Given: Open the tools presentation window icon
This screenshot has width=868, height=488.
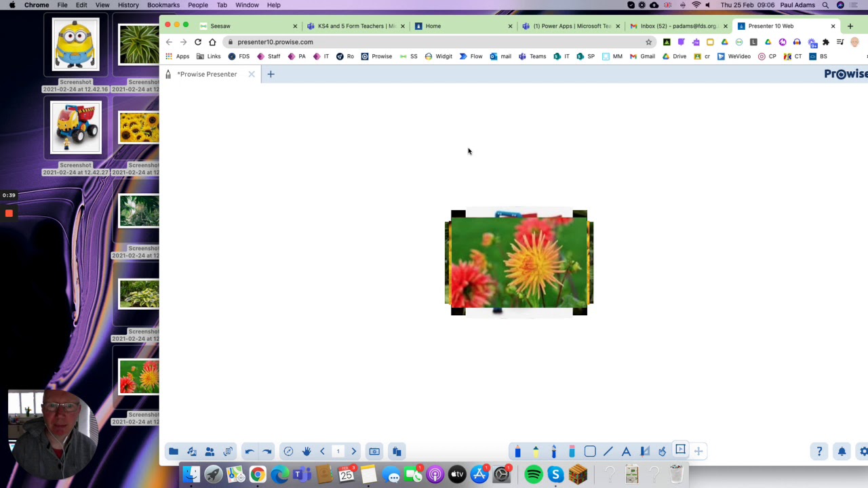Looking at the screenshot, I should 680,450.
